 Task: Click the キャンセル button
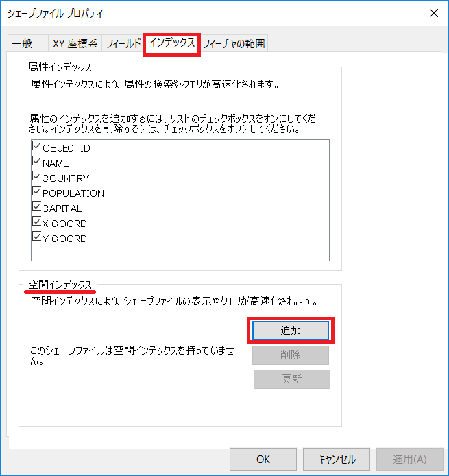coord(337,459)
